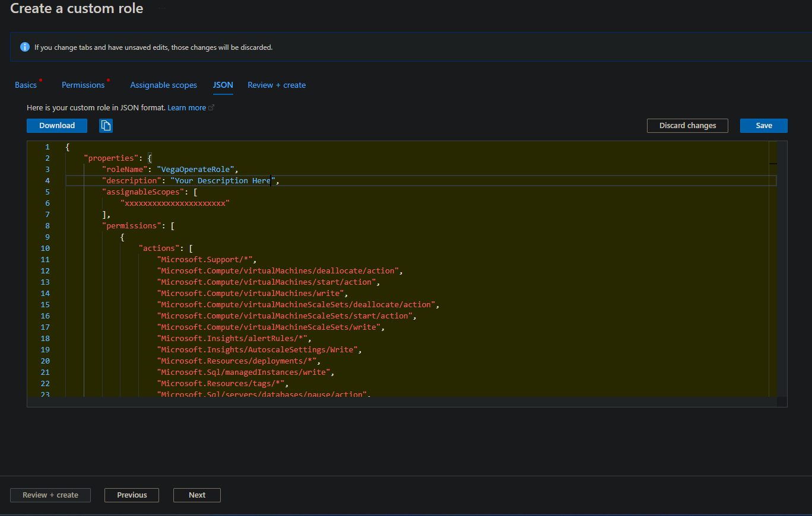Switch to the Basics tab
This screenshot has width=812, height=516.
tap(26, 85)
